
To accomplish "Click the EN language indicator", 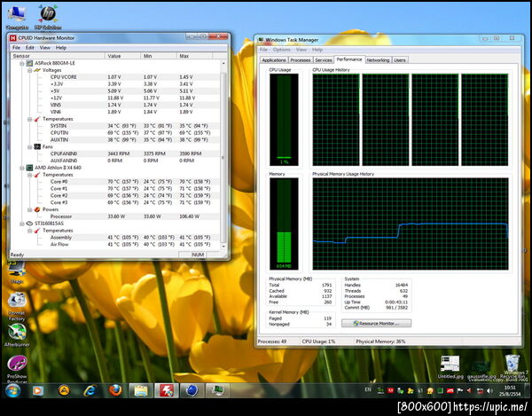I will coord(368,390).
